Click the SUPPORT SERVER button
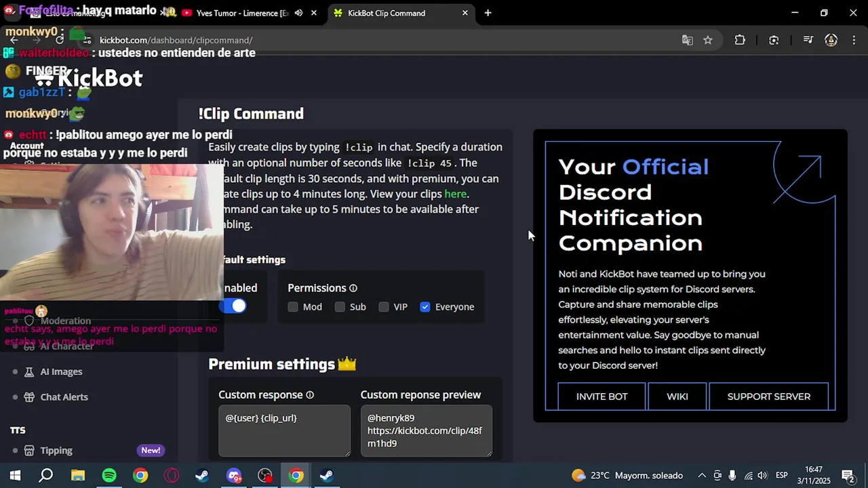Image resolution: width=868 pixels, height=488 pixels. coord(768,396)
